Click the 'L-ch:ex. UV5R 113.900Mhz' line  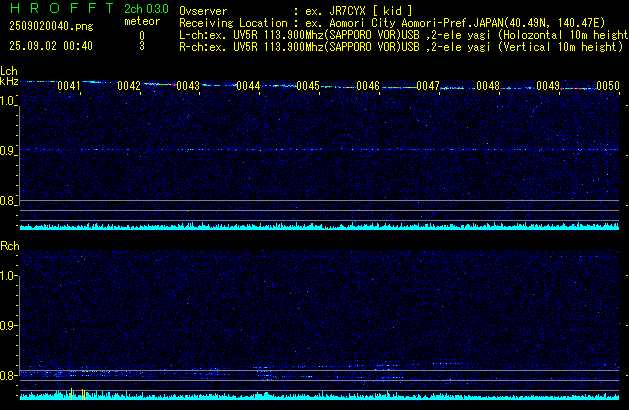pos(403,35)
